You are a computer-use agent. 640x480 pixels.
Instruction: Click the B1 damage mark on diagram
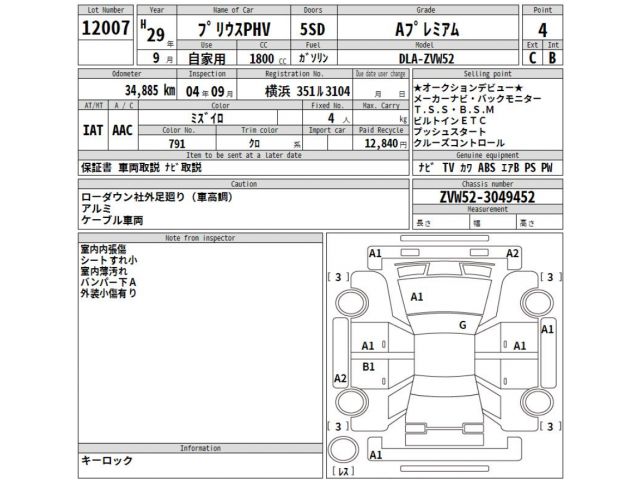coord(368,367)
